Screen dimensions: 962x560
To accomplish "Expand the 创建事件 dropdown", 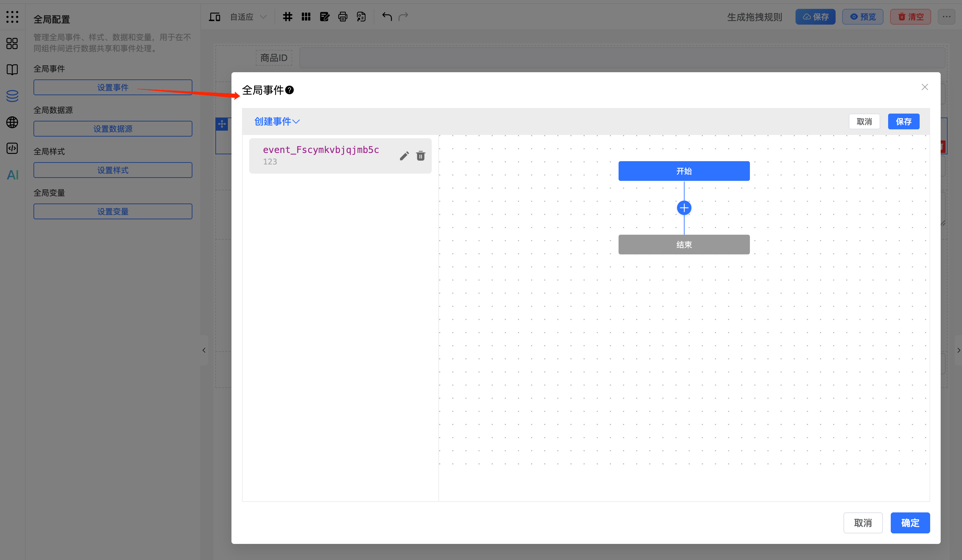I will (x=277, y=121).
